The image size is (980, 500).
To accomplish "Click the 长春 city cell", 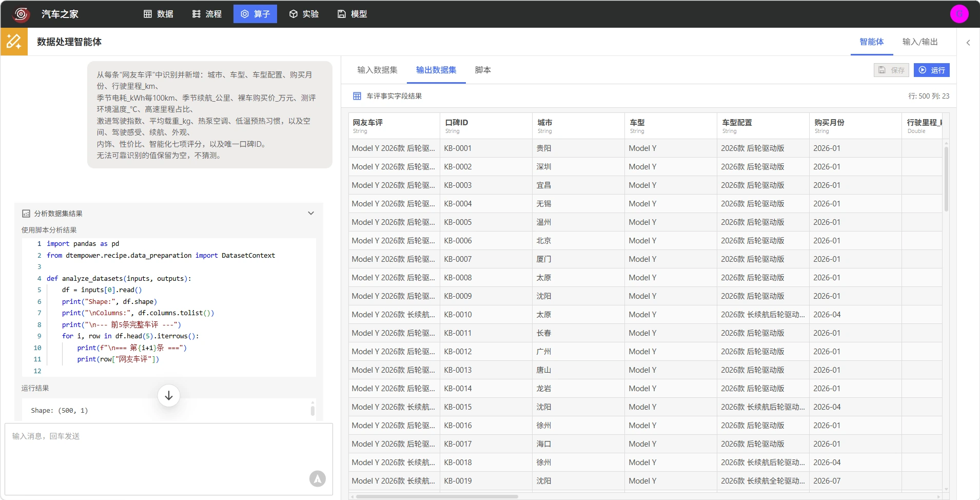I will tap(578, 333).
